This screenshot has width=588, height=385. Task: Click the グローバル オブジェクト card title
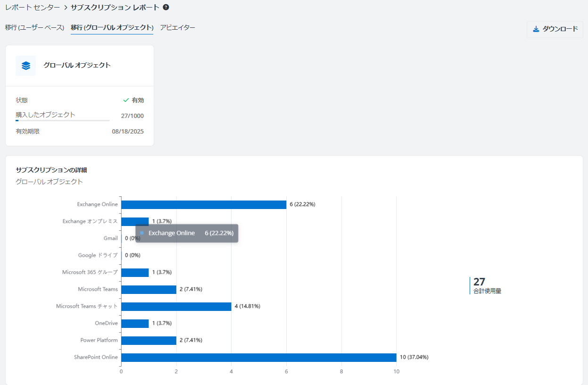point(77,66)
